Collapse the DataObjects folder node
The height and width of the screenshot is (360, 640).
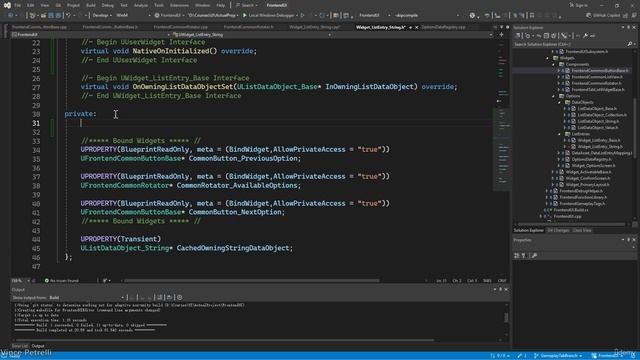tap(560, 102)
